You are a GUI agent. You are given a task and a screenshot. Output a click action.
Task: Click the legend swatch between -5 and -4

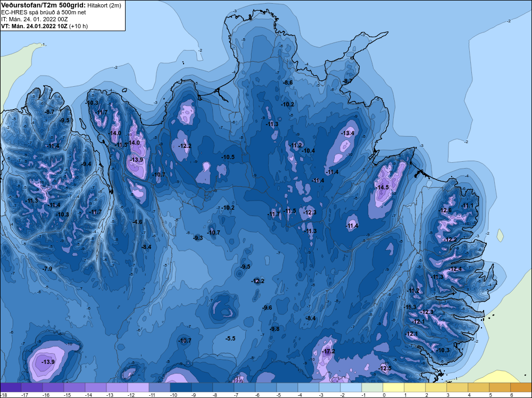click(287, 387)
